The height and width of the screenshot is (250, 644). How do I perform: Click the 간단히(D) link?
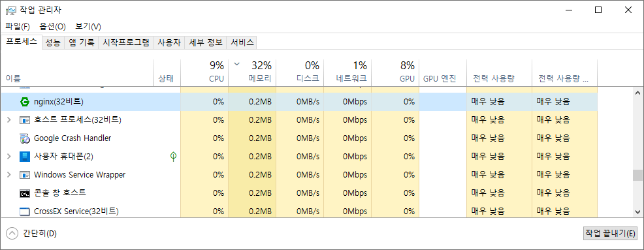click(x=40, y=234)
